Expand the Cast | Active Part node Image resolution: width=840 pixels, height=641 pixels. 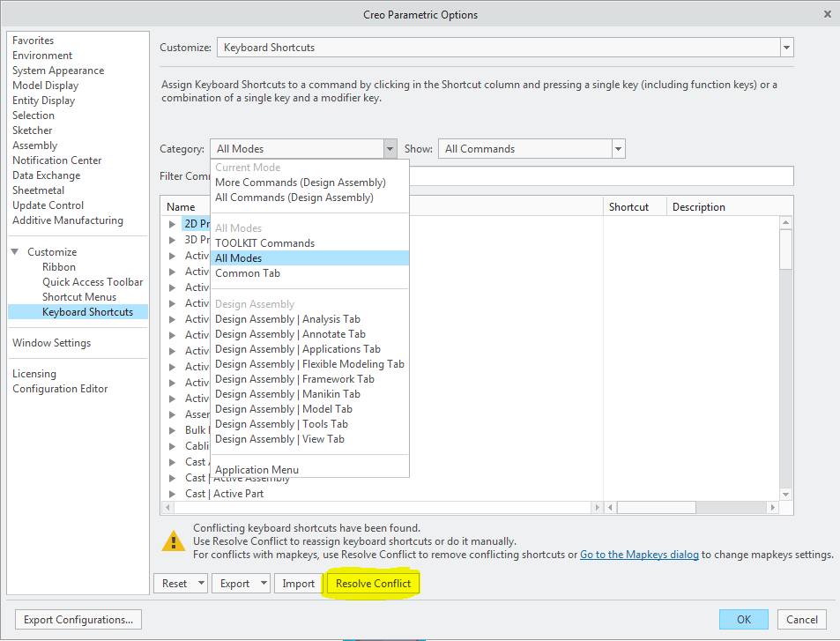point(170,493)
